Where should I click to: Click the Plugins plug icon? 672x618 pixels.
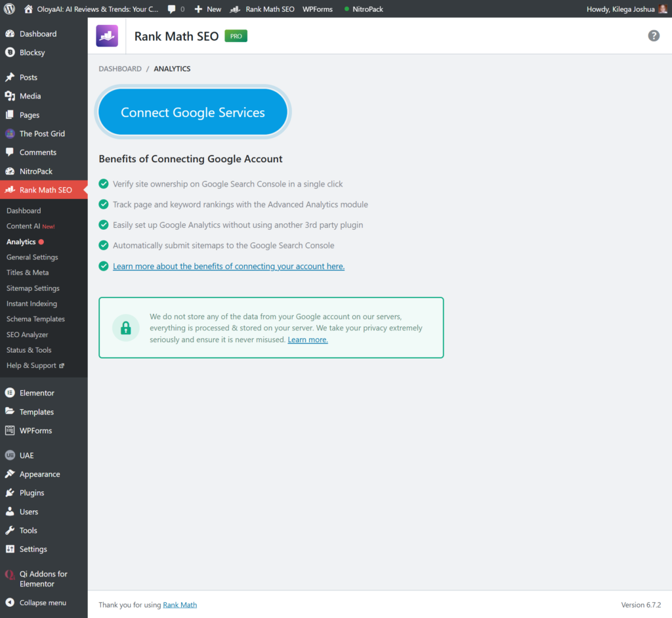click(x=10, y=493)
